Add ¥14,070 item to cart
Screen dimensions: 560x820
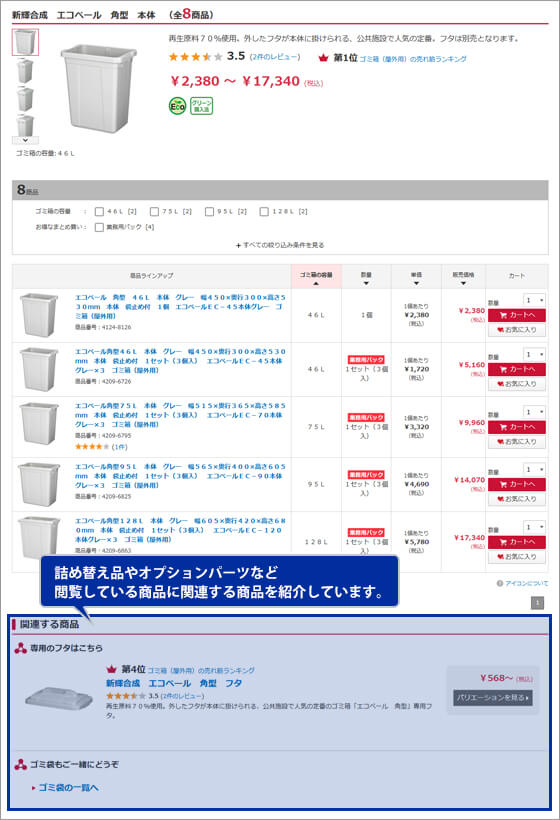pyautogui.click(x=517, y=484)
